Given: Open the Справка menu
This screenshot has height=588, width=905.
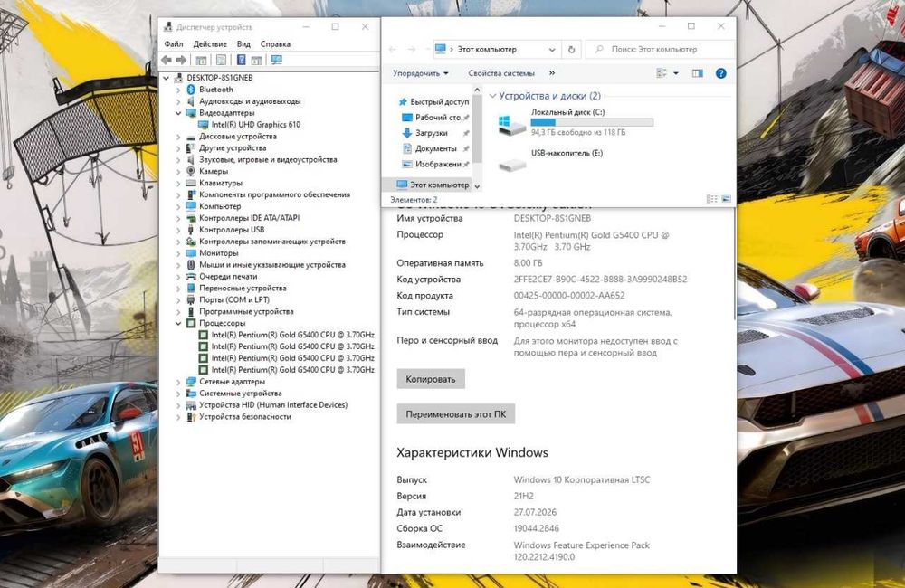Looking at the screenshot, I should [275, 43].
